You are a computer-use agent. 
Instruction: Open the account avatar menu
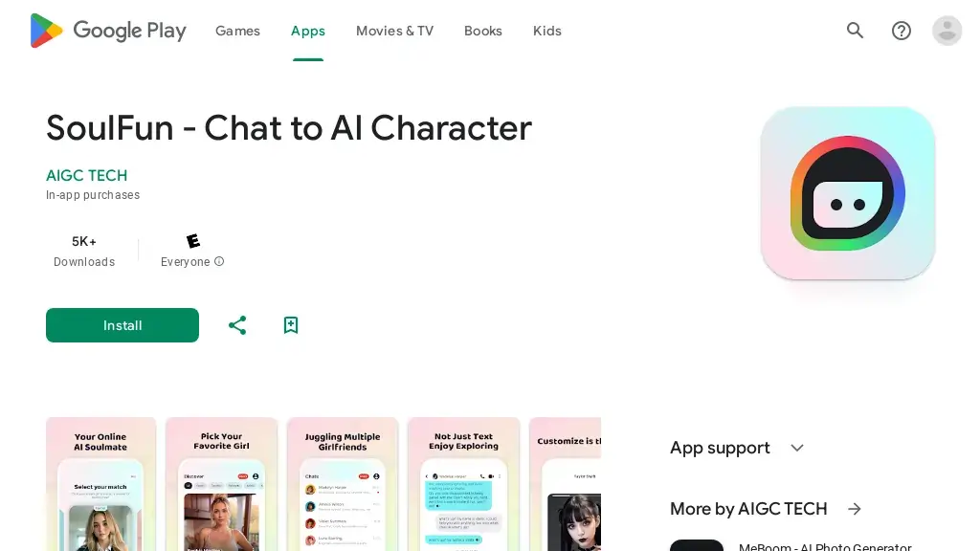tap(947, 31)
